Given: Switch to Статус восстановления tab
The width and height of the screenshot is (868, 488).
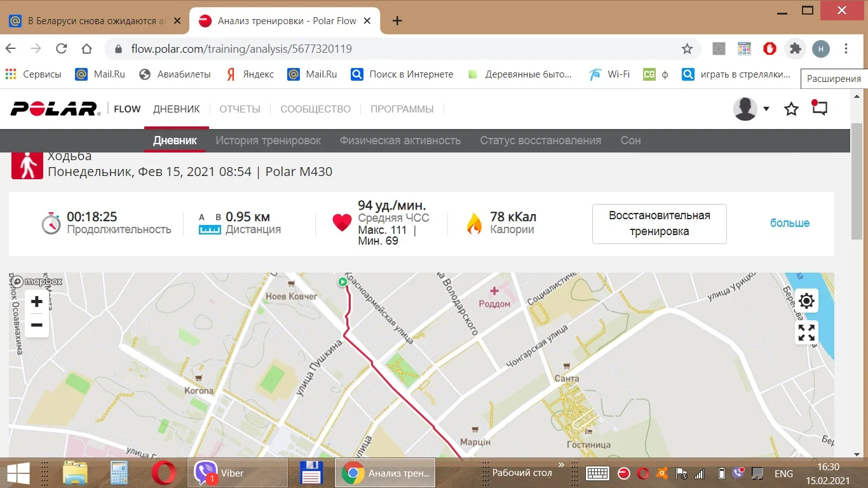Looking at the screenshot, I should click(x=541, y=140).
